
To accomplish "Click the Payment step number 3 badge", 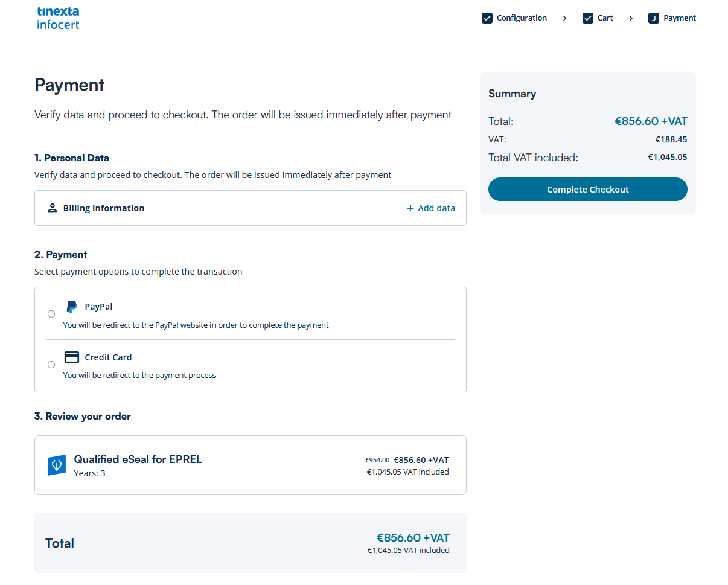I will click(654, 18).
